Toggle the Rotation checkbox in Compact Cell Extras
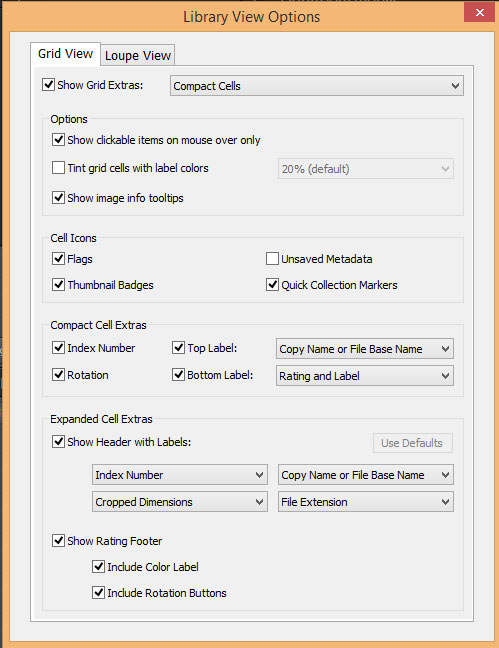This screenshot has height=648, width=499. [x=58, y=375]
